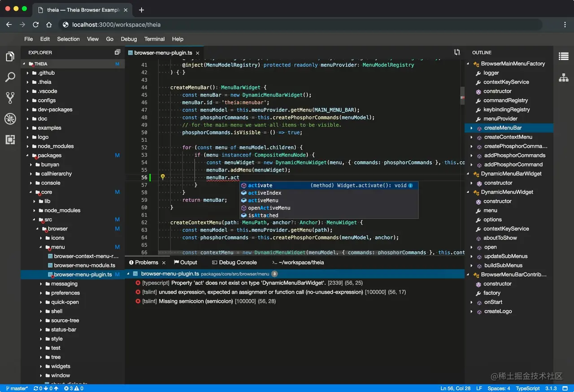Open browser-menu-module.ts in Explorer
The width and height of the screenshot is (574, 392).
pos(84,266)
